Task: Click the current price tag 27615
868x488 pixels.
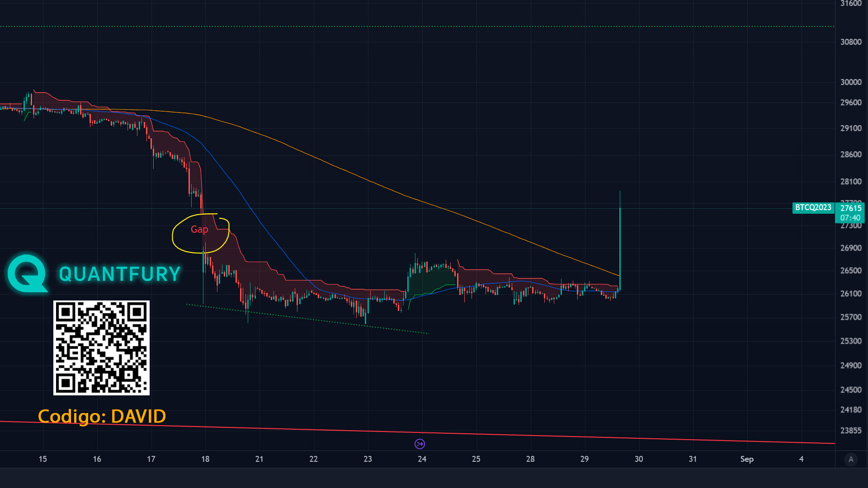Action: [x=850, y=208]
